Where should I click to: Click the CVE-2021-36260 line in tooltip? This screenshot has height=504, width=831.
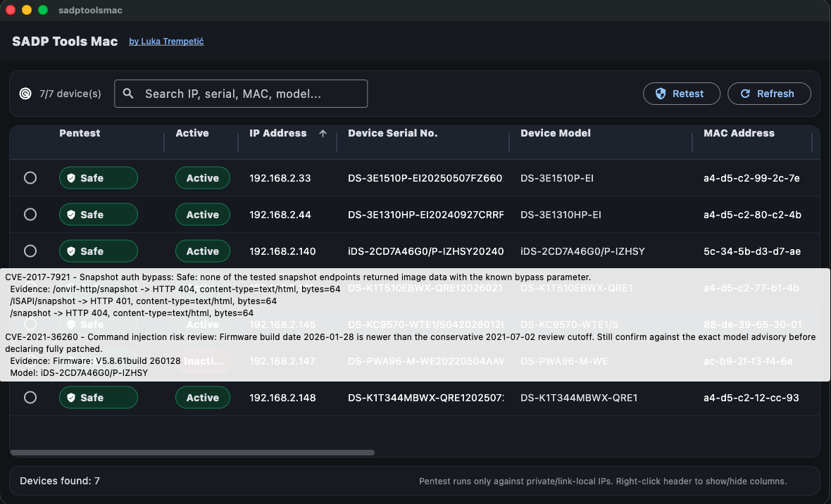[410, 343]
